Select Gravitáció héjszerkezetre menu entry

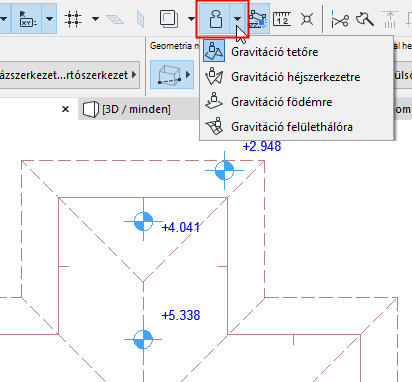coord(297,77)
